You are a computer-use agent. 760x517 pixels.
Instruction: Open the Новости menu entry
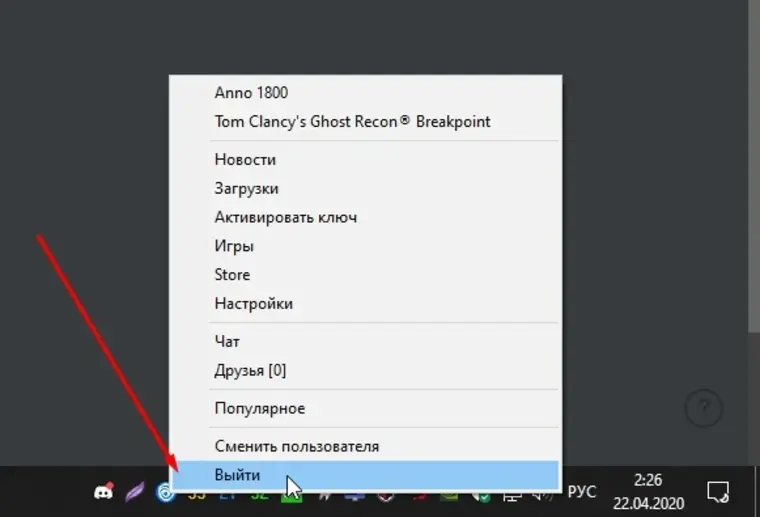366,159
